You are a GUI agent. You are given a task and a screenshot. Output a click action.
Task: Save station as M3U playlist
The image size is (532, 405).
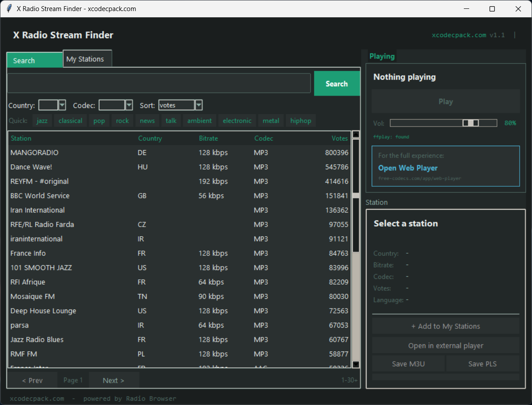(x=408, y=364)
